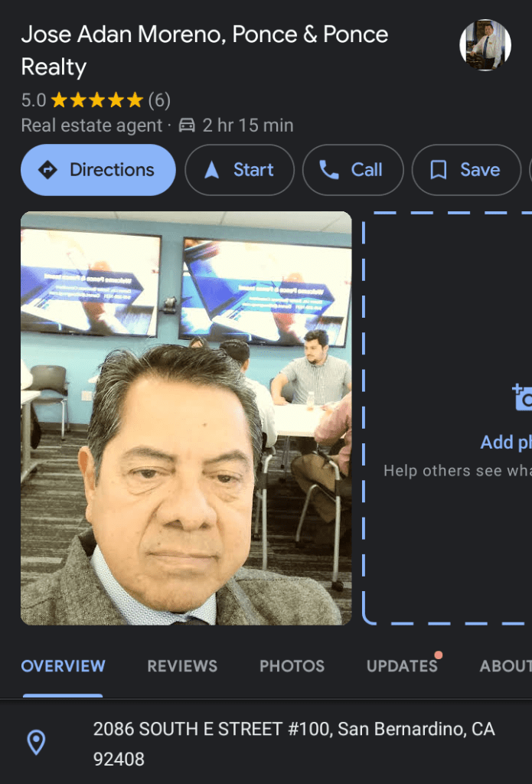The image size is (532, 784).
Task: Tap the Start navigation arrow icon
Action: (212, 170)
